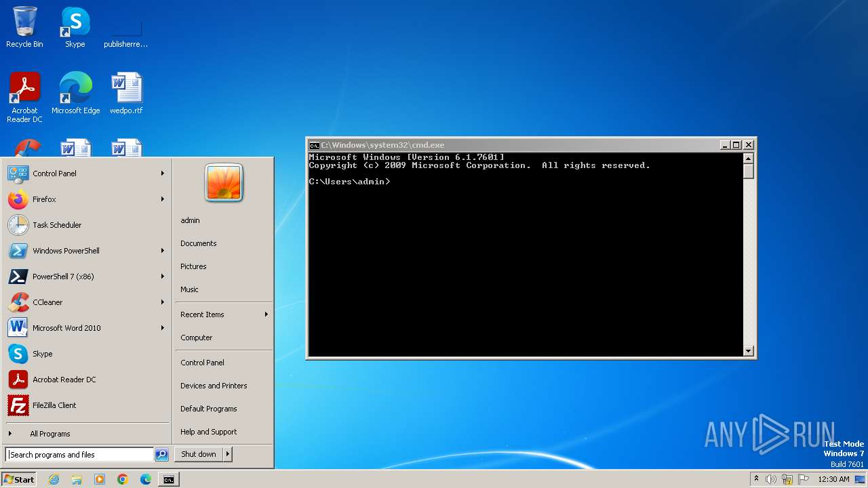868x488 pixels.
Task: Show hidden tray icons arrow
Action: coord(756,479)
